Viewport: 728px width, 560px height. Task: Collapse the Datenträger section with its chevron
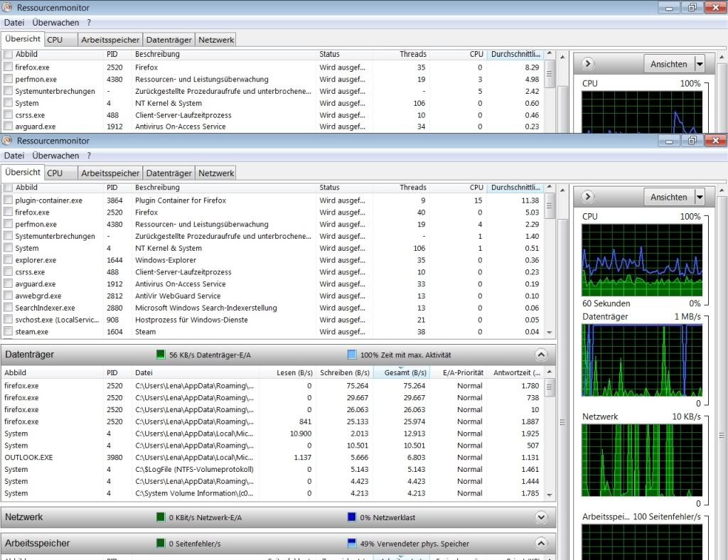pos(541,355)
